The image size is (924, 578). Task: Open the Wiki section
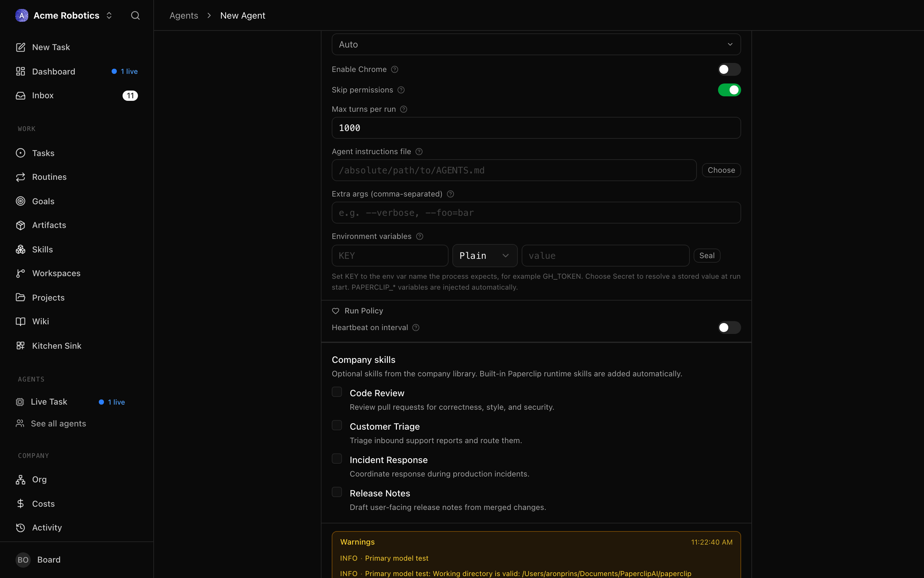(x=77, y=321)
